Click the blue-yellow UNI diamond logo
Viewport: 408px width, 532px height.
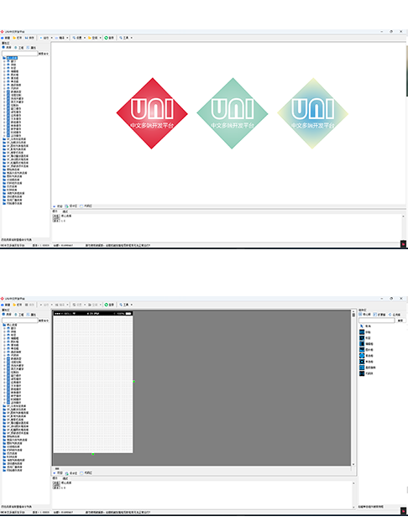[313, 113]
